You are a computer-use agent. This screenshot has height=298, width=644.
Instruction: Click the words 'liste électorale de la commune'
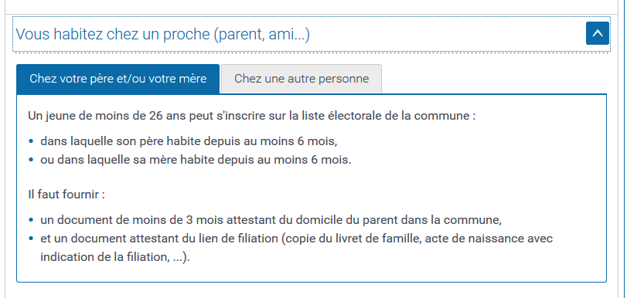click(385, 116)
